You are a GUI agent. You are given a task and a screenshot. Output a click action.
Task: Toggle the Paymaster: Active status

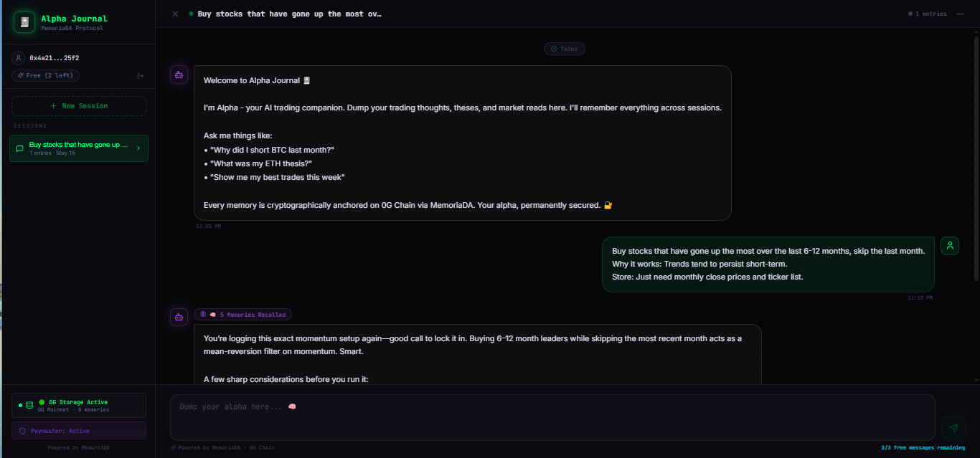coord(79,431)
